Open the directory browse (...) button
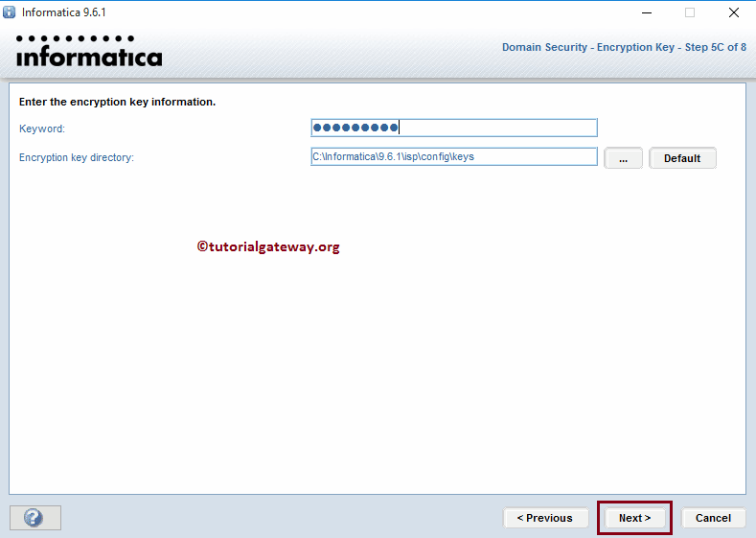The width and height of the screenshot is (756, 538). point(623,158)
